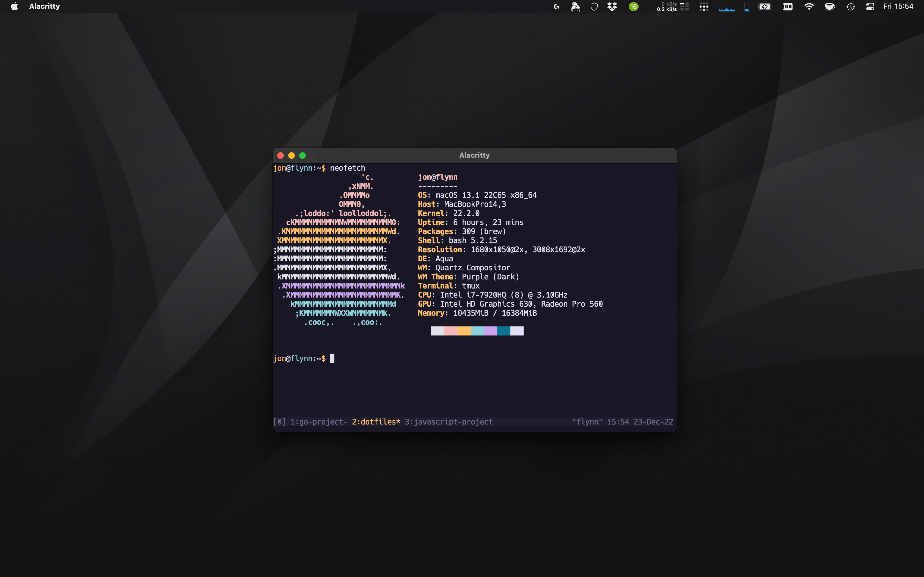
Task: Click the orange swatch in neofetch palette
Action: click(464, 331)
